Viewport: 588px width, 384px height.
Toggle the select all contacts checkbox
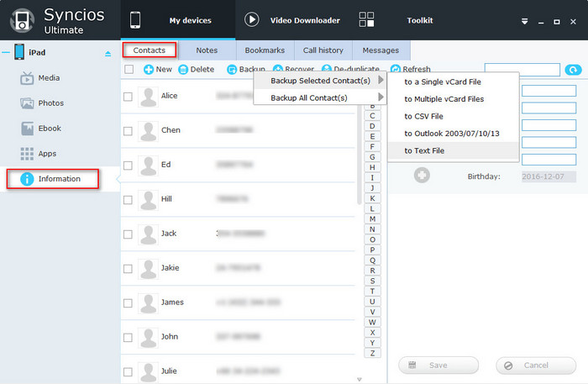coord(129,69)
